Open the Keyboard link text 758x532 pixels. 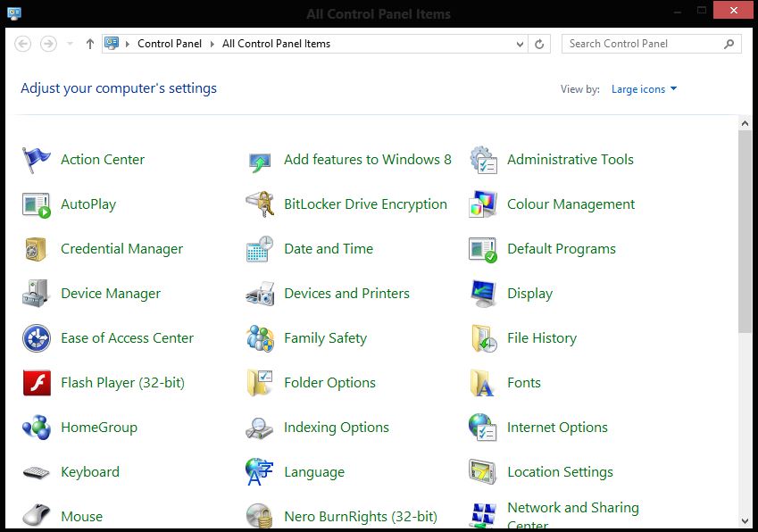90,472
